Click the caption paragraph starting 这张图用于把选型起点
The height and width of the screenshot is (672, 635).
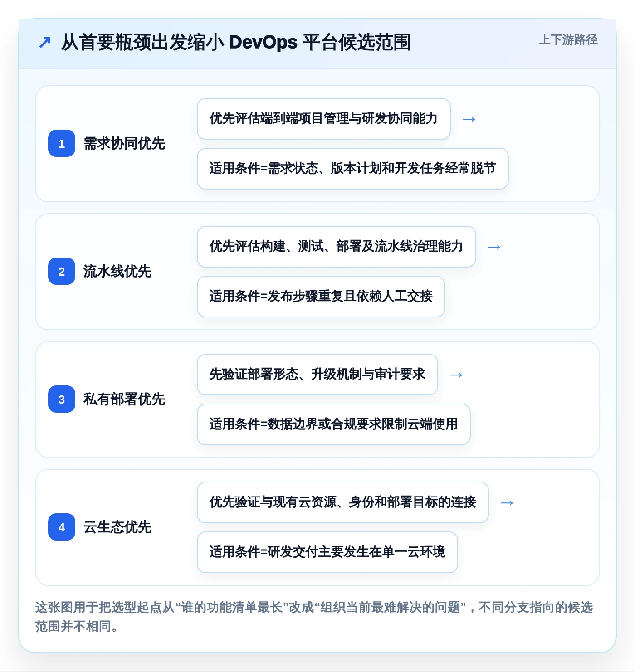coord(314,617)
